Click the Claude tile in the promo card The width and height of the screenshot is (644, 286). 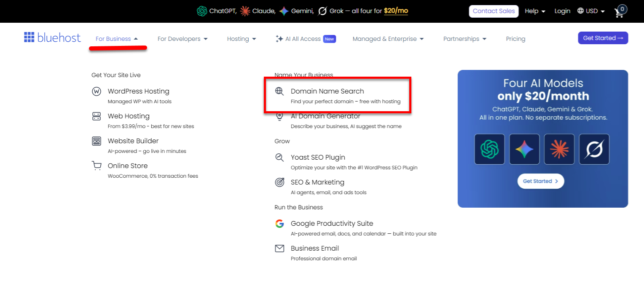tap(559, 149)
